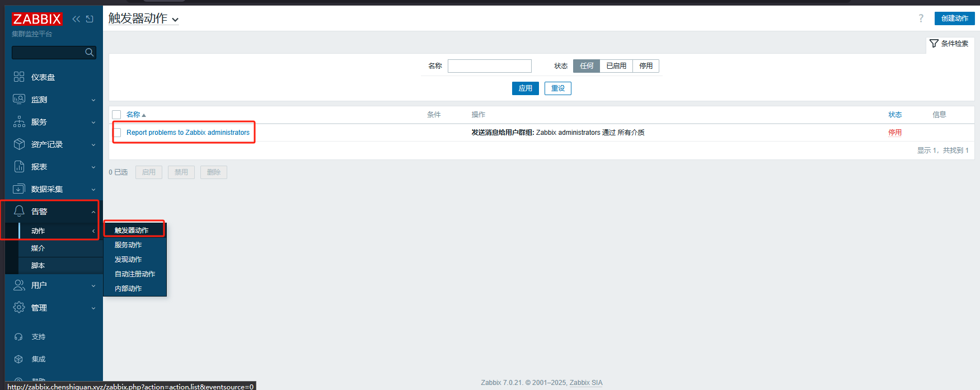
Task: Check the Report problems row checkbox
Action: click(x=118, y=133)
